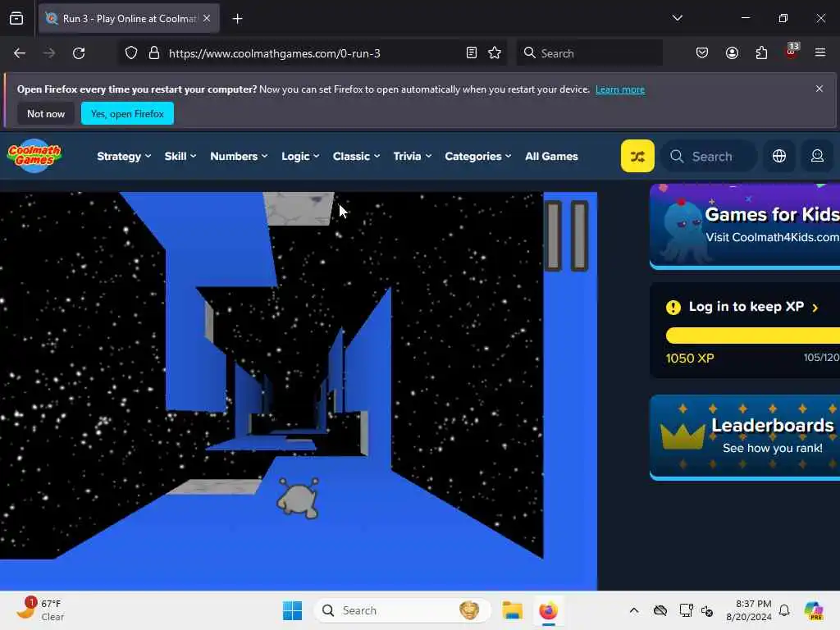Viewport: 840px width, 630px height.
Task: Open the Leaderboards banner
Action: (x=745, y=438)
